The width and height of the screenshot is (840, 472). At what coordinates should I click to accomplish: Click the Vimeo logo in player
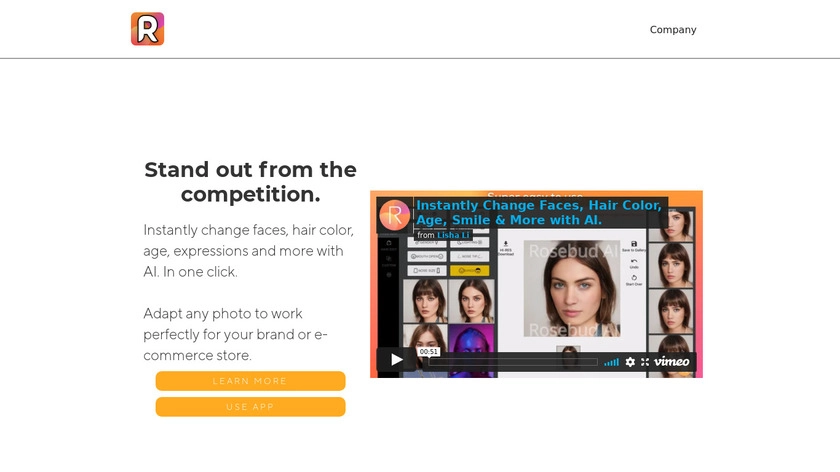pos(672,362)
